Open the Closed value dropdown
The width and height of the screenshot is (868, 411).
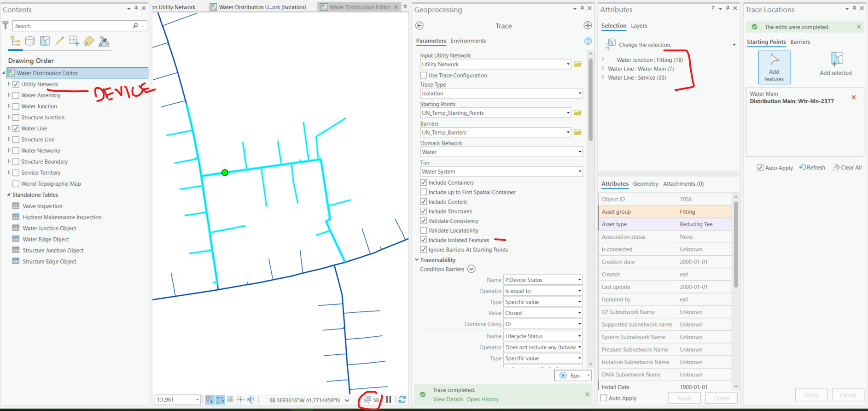click(x=543, y=313)
